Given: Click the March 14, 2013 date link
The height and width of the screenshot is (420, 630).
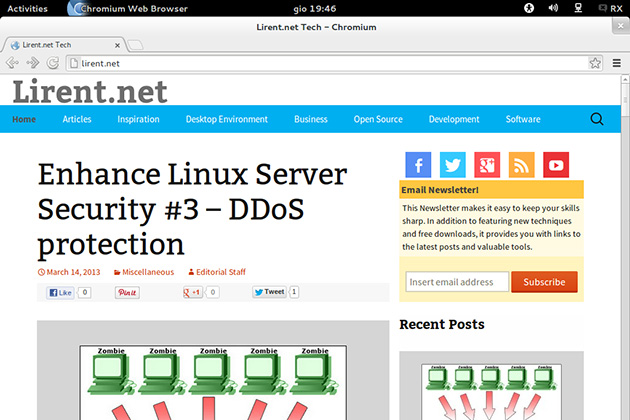Looking at the screenshot, I should tap(69, 272).
